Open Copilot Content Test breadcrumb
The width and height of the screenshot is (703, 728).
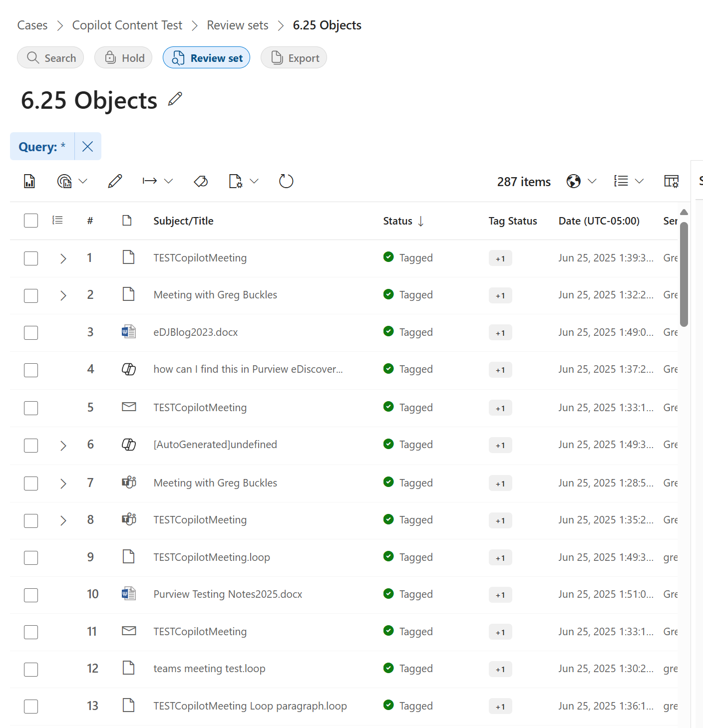[127, 25]
